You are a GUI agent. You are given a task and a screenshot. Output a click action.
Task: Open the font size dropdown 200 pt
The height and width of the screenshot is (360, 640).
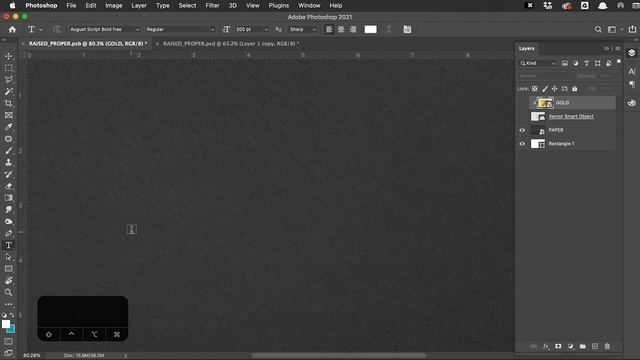coord(251,29)
